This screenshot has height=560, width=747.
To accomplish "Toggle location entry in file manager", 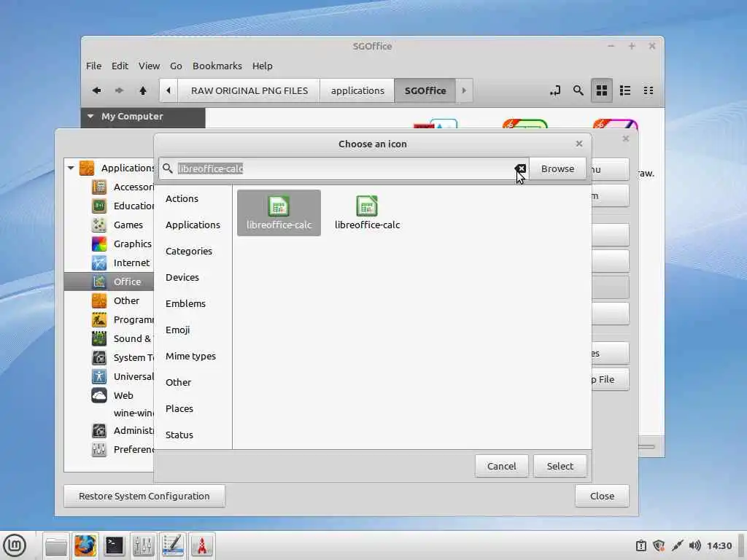I will (555, 90).
